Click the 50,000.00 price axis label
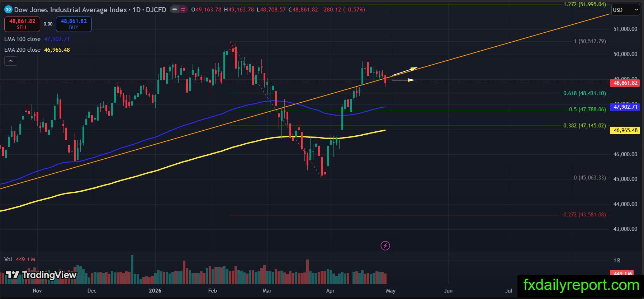 click(625, 54)
